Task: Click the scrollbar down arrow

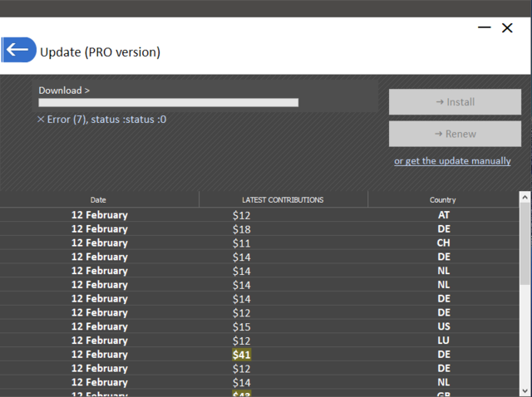Action: coord(525,390)
